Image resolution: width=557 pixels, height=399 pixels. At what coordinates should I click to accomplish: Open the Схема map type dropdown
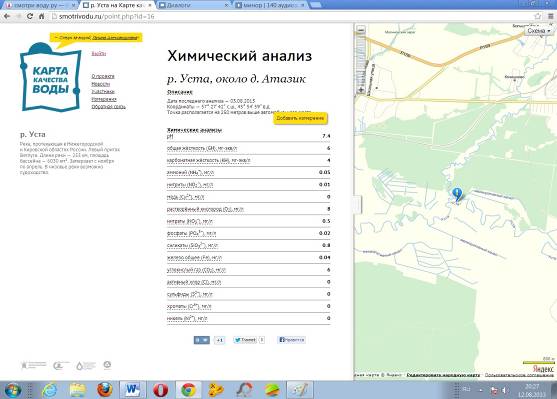point(539,31)
